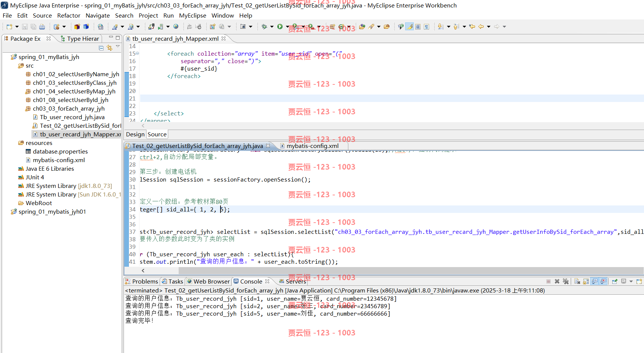Click the New file wizard icon
This screenshot has height=353, width=644.
[x=9, y=27]
